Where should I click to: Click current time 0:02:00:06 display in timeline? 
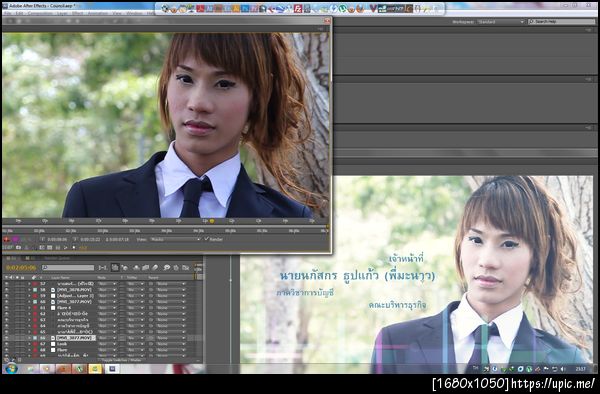coord(21,268)
